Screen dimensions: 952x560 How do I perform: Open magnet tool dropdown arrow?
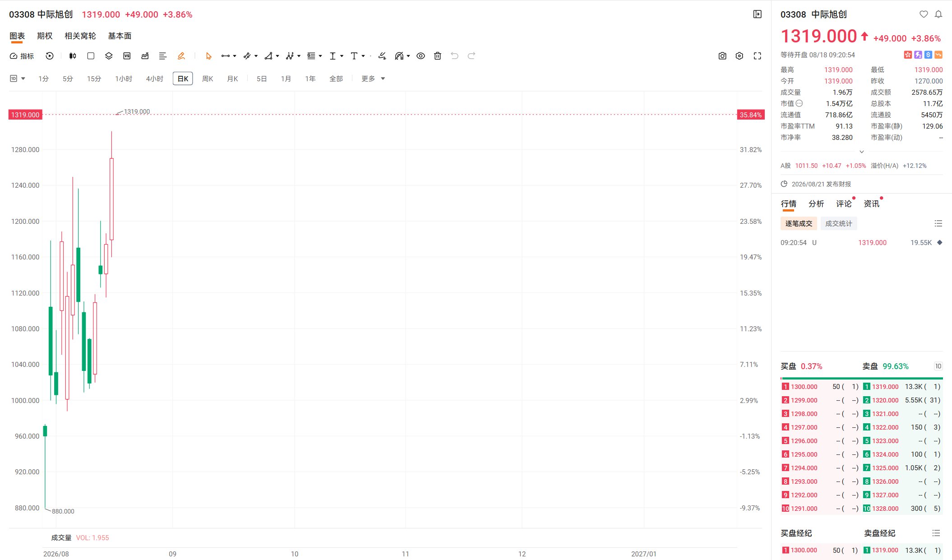(408, 56)
